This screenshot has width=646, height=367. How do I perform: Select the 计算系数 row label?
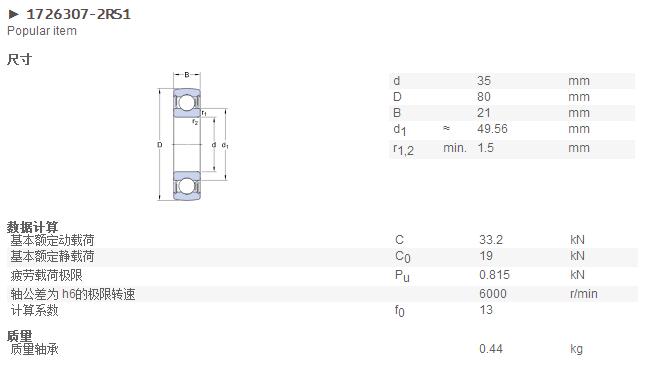35,310
